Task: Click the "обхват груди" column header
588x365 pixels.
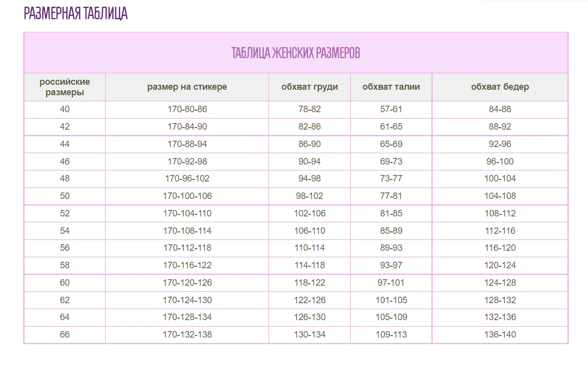Action: point(310,87)
